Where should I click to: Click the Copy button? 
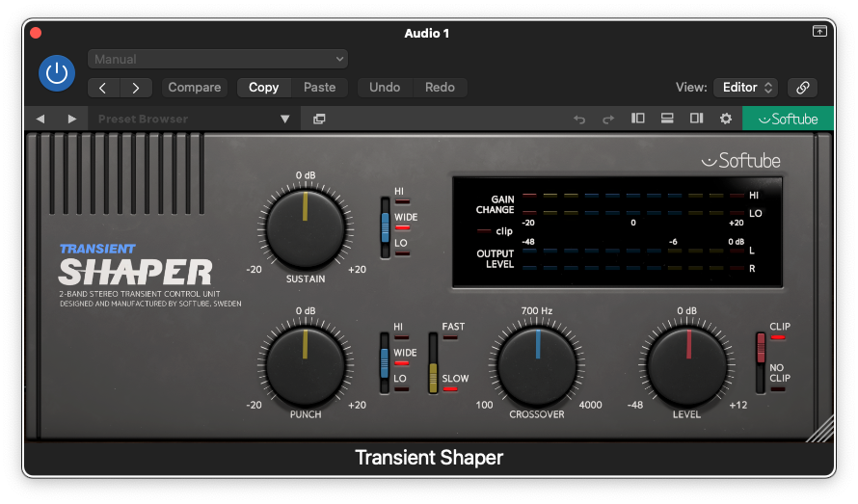264,88
